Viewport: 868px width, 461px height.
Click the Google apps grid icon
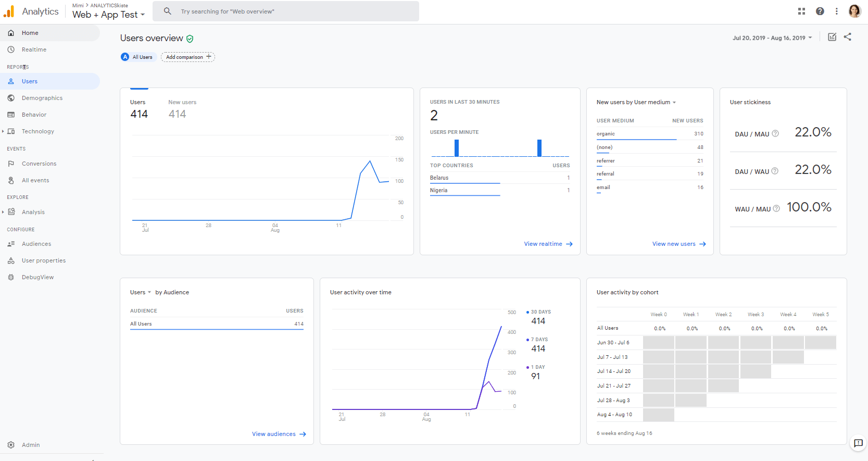[x=801, y=11]
